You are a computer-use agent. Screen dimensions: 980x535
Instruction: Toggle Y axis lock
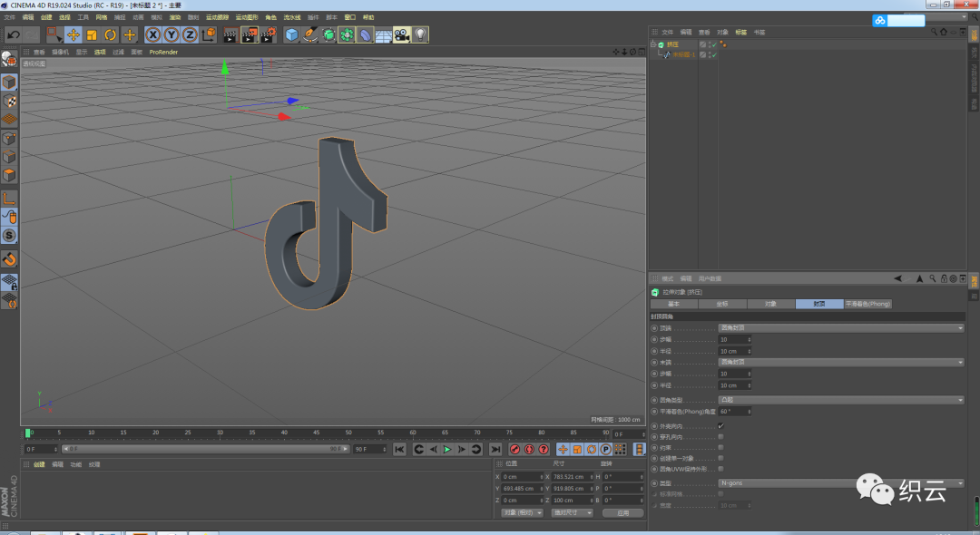point(171,35)
